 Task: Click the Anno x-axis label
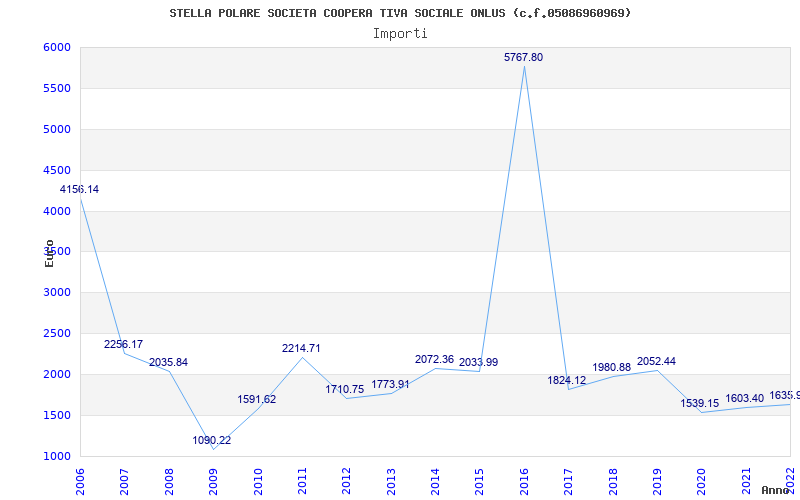coord(775,490)
